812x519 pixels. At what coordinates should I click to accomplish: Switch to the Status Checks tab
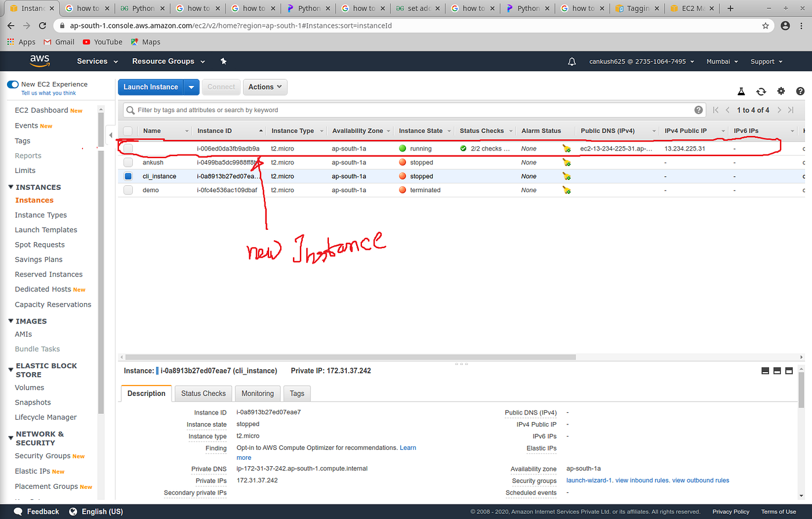tap(203, 394)
